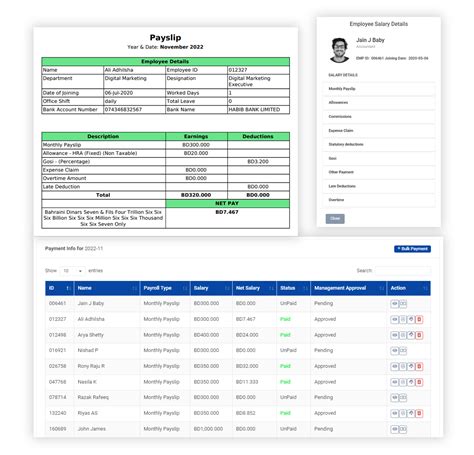Sort the table by Name column
Image resolution: width=474 pixels, height=455 pixels.
point(107,288)
